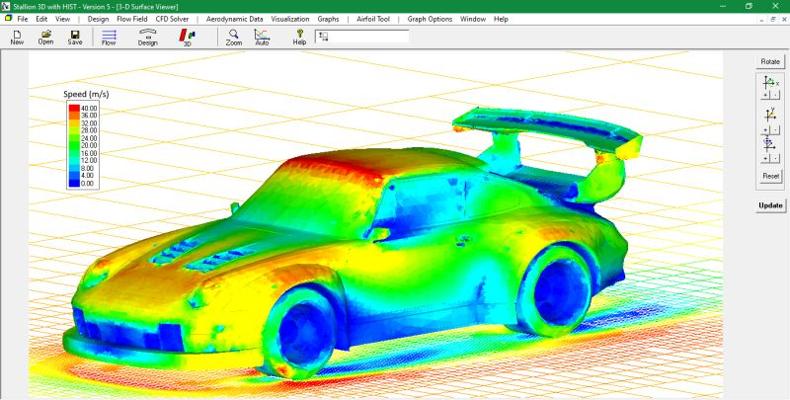Click red 40.00 swatch in Speed legend

tap(73, 107)
